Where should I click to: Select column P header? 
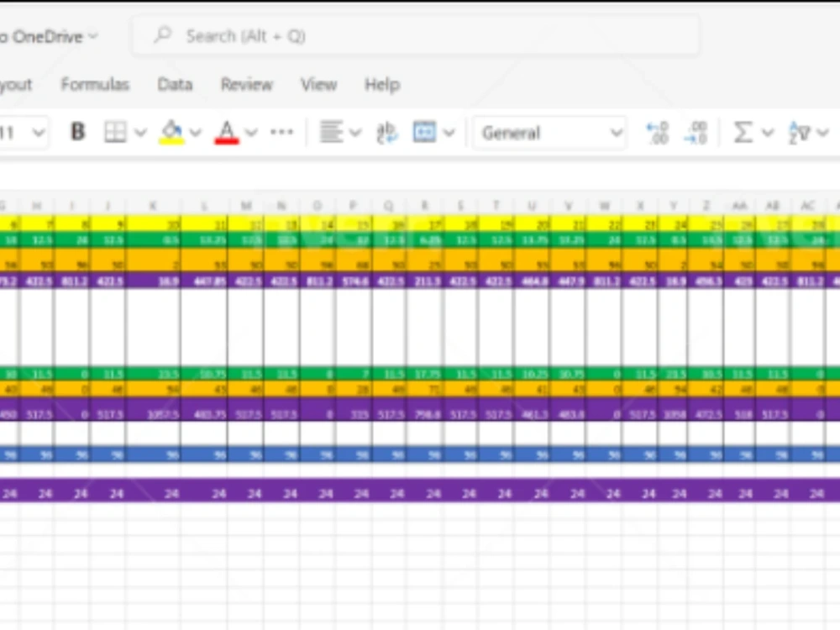click(x=353, y=206)
